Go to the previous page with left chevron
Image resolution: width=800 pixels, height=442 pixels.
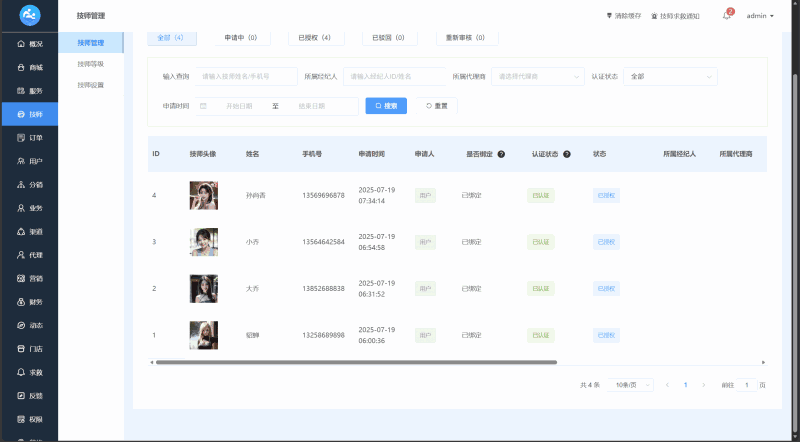click(667, 385)
